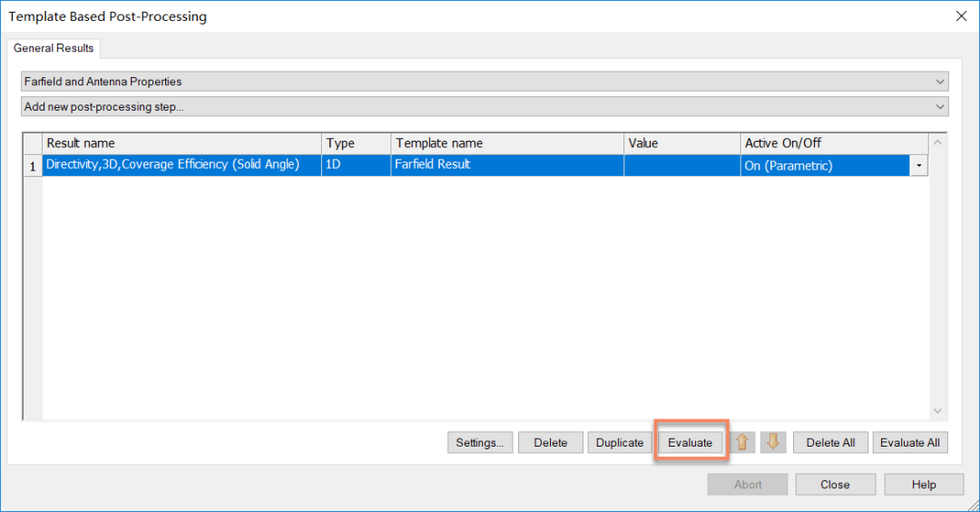Click the table scrollbar down arrow

pos(937,410)
